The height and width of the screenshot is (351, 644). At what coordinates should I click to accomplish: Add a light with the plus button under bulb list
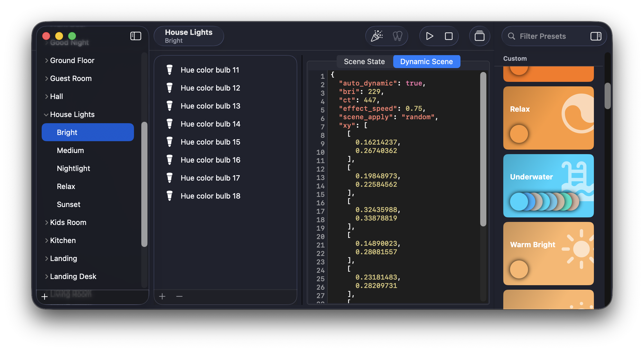pos(162,296)
